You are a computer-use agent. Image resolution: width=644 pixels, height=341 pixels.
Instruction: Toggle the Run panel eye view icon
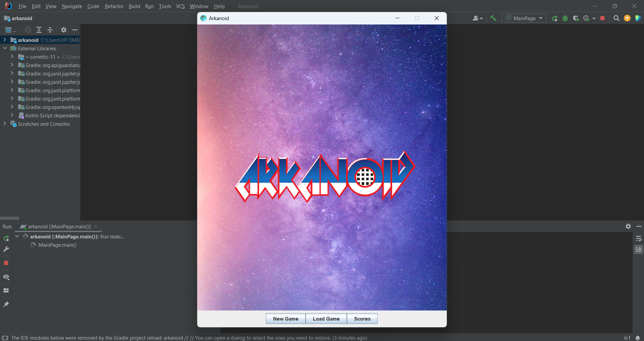point(6,277)
